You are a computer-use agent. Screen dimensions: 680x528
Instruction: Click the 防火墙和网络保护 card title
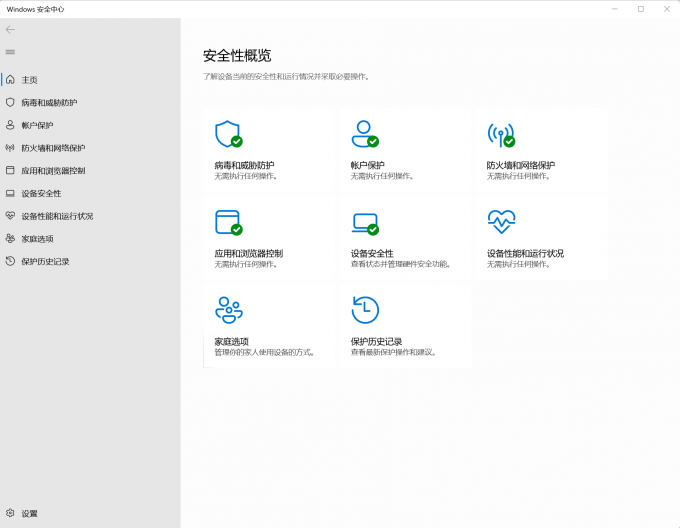click(x=520, y=165)
